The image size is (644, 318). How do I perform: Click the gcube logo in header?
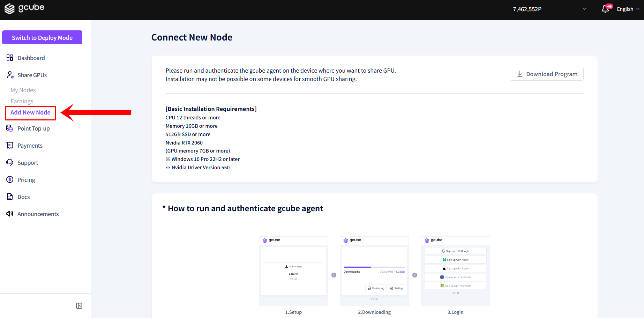(24, 8)
